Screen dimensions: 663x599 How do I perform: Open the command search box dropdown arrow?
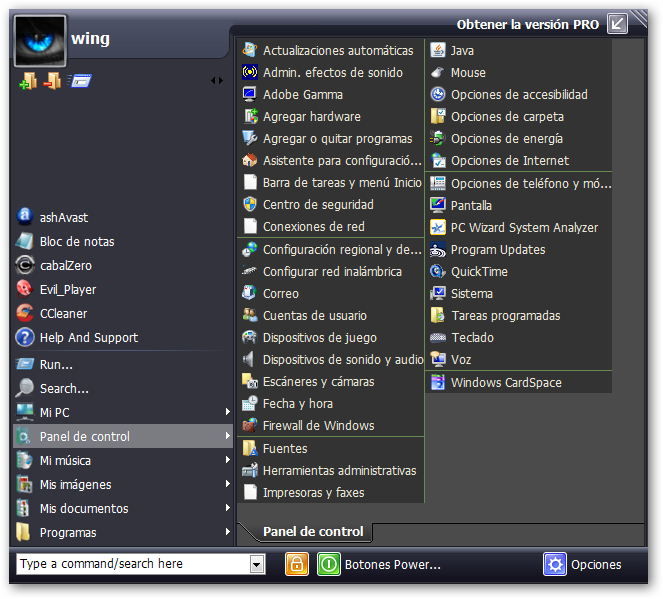click(x=257, y=565)
